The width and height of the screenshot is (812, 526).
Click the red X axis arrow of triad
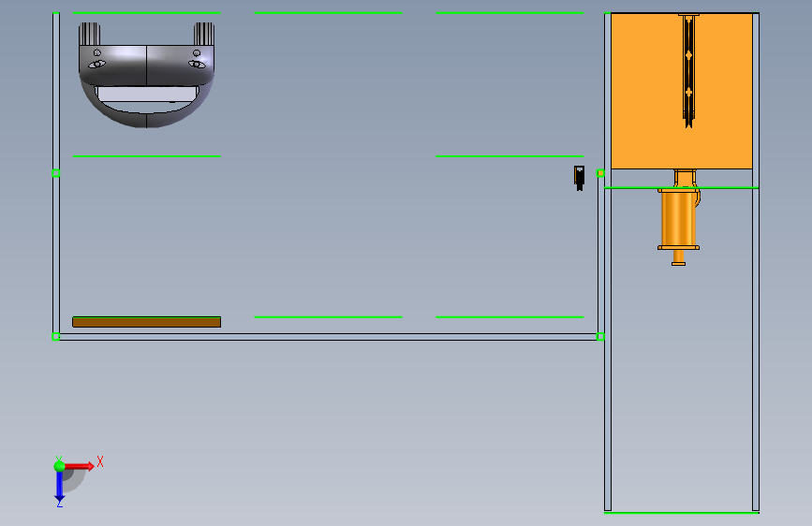[81, 466]
